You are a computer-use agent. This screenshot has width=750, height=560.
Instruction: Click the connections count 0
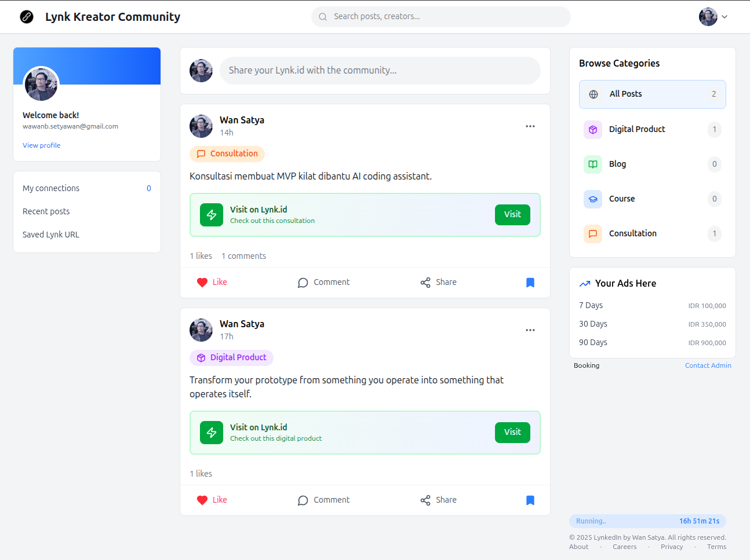point(149,188)
